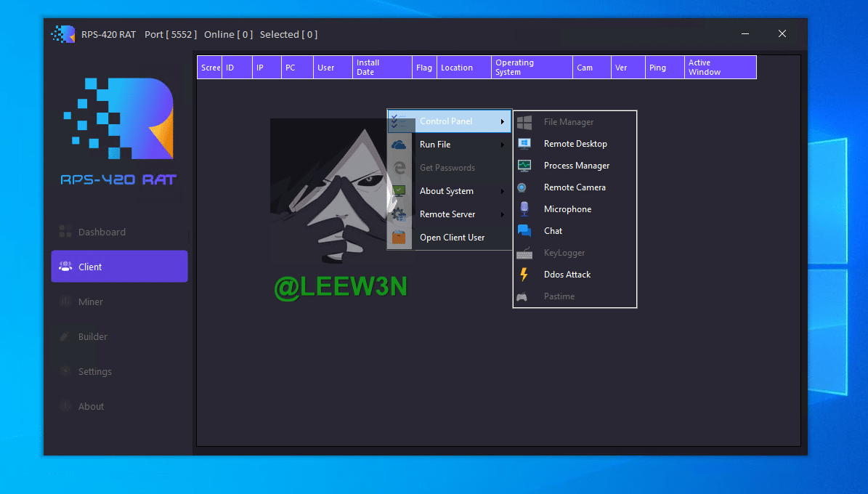Click the lightning bolt Ddos icon
This screenshot has height=494, width=868.
click(x=524, y=275)
